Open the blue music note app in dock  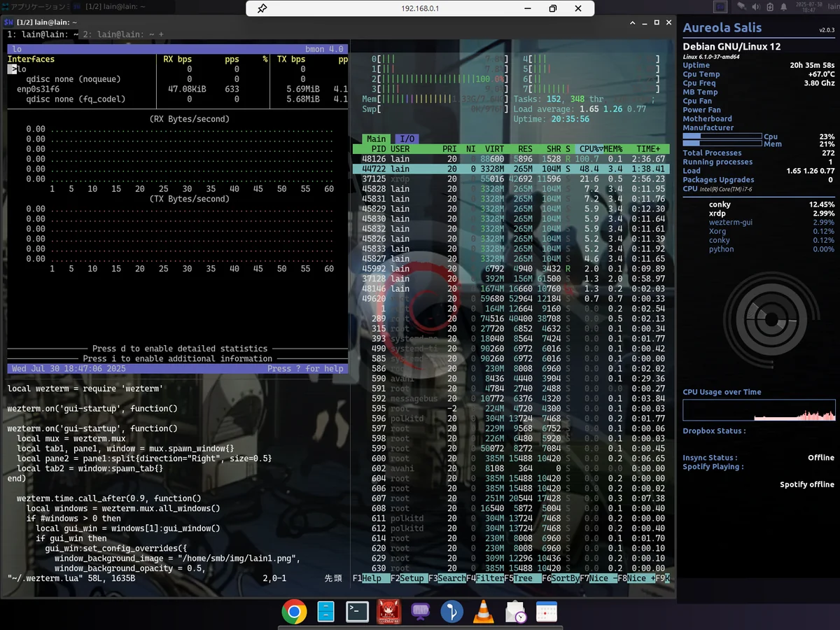tap(451, 612)
